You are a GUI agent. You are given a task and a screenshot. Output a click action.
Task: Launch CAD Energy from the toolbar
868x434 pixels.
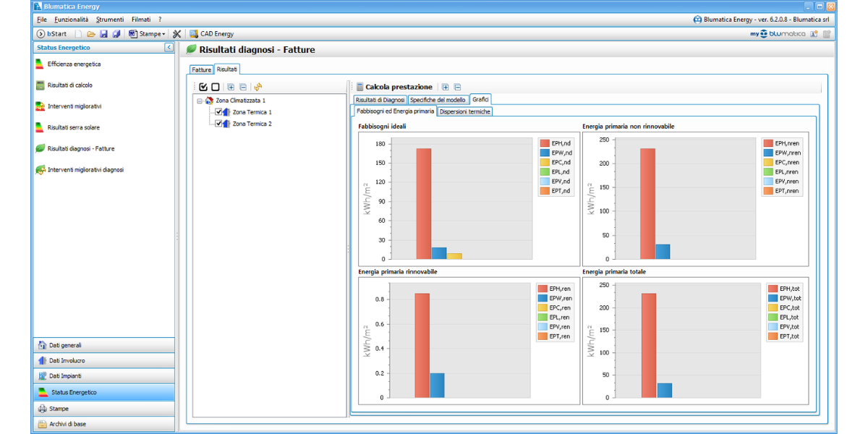tap(211, 34)
